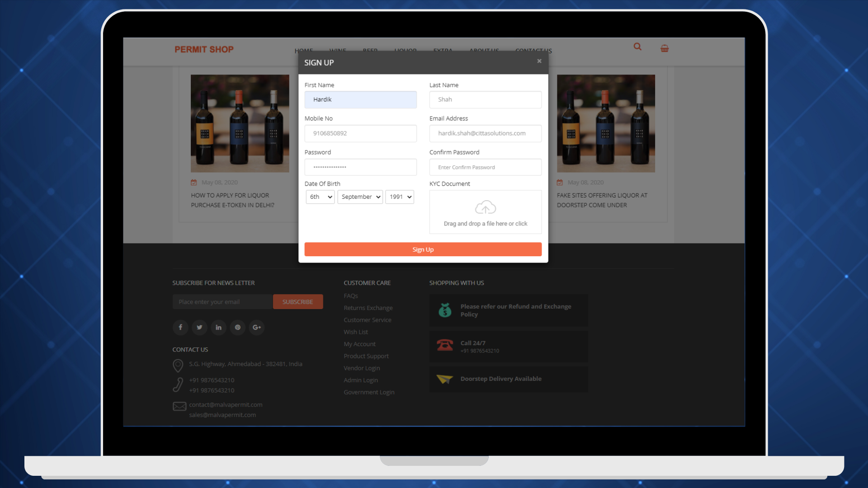Click calendar icon beside right May 08 date
This screenshot has height=488, width=868.
[560, 183]
